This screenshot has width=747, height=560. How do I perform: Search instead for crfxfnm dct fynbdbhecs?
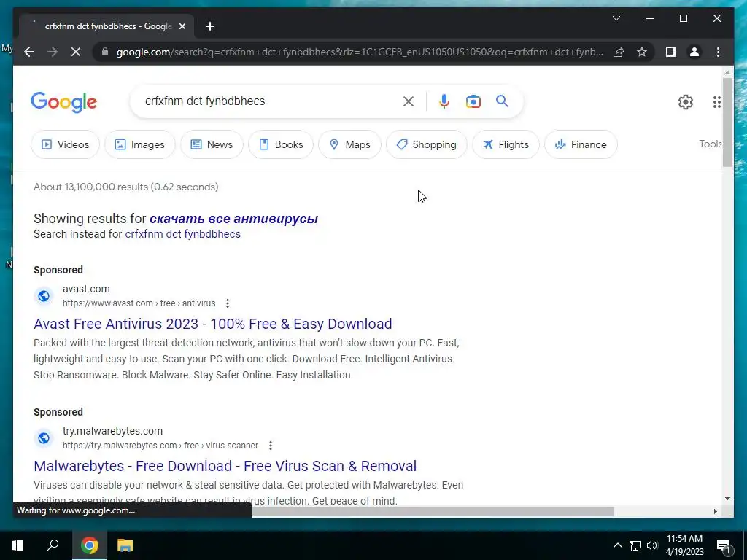coord(183,234)
